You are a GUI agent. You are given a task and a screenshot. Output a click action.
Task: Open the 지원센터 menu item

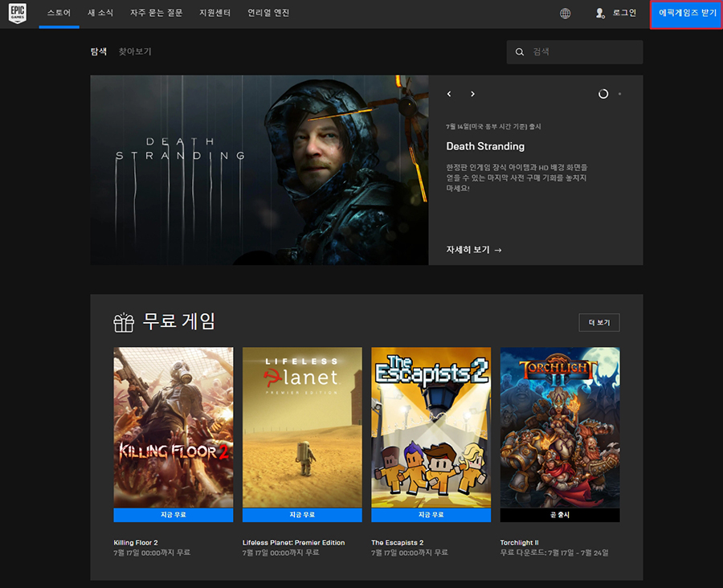[214, 13]
